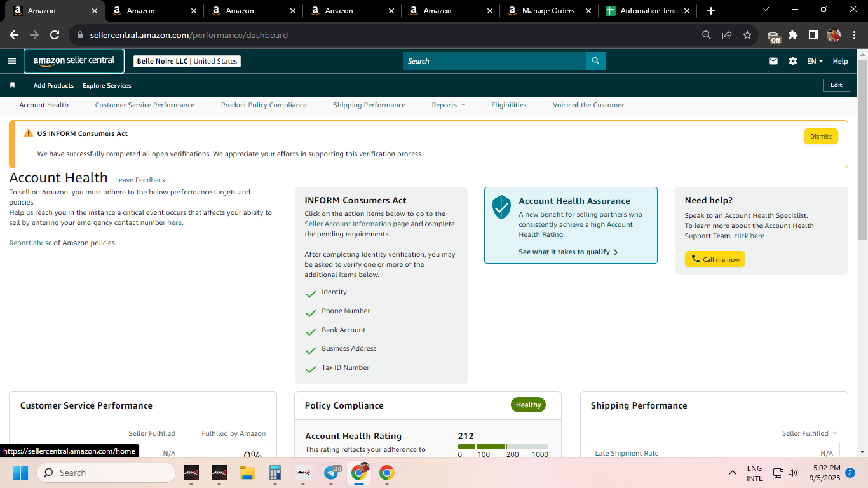
Task: Click the zoom magnifier icon in the address bar
Action: (707, 35)
